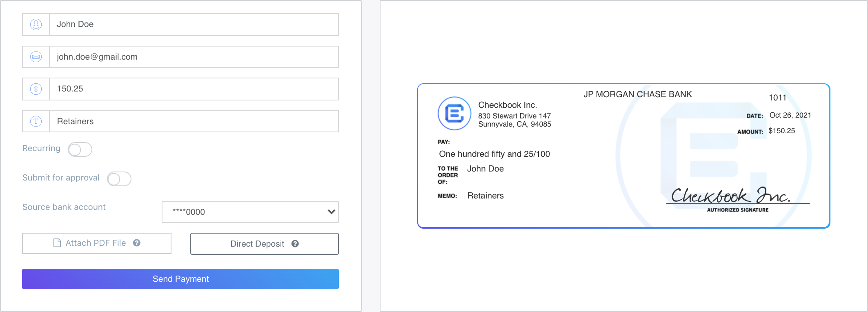Click the date Oct 26, 2021 on check
868x312 pixels.
coord(790,115)
